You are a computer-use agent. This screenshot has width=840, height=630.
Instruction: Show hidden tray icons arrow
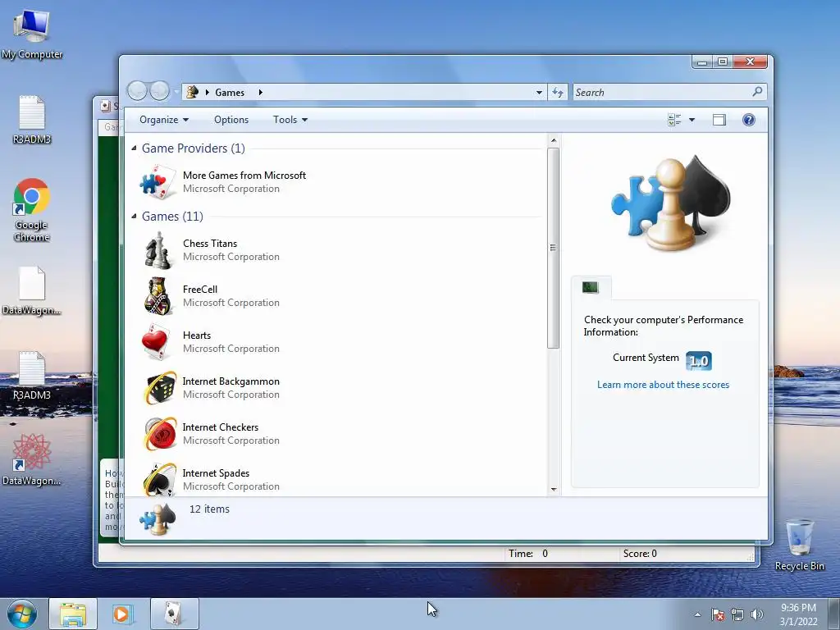[697, 614]
